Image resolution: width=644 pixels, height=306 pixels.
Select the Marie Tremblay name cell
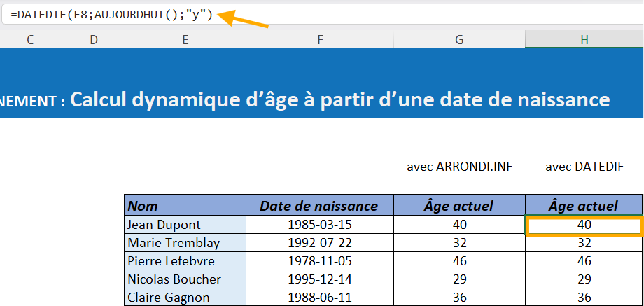pos(185,243)
